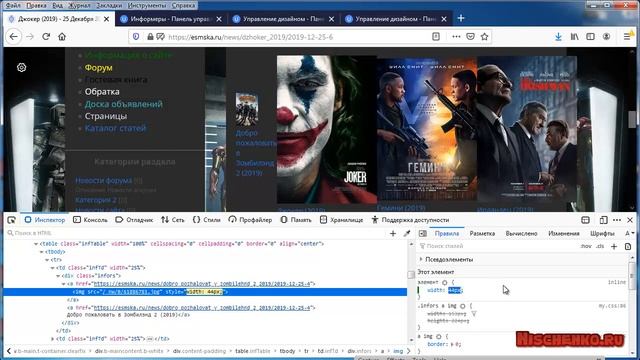Image resolution: width=640 pixels, height=360 pixels.
Task: Click the print media simulation icon in rules toolbar
Action: point(628,246)
